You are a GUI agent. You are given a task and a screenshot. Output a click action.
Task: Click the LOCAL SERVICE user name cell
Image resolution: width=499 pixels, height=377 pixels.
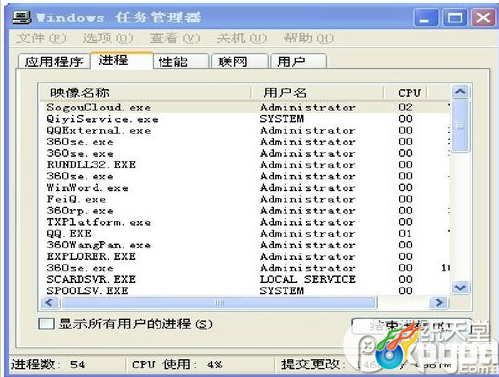[308, 279]
